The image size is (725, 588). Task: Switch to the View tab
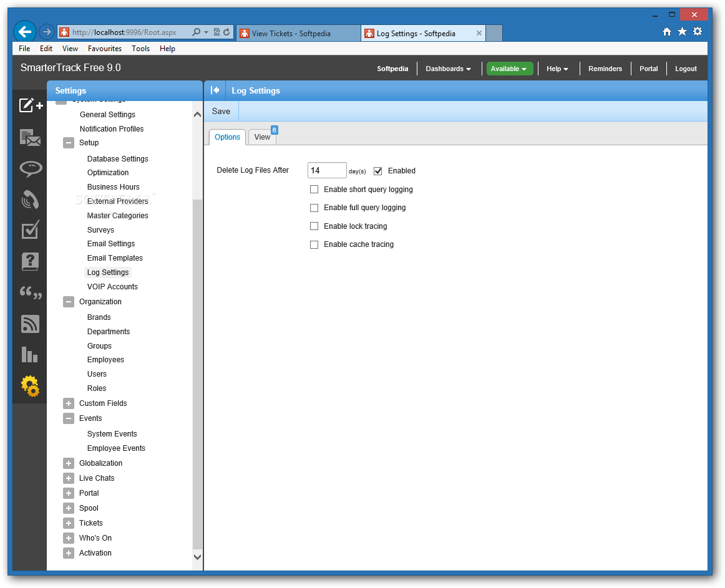pyautogui.click(x=262, y=137)
